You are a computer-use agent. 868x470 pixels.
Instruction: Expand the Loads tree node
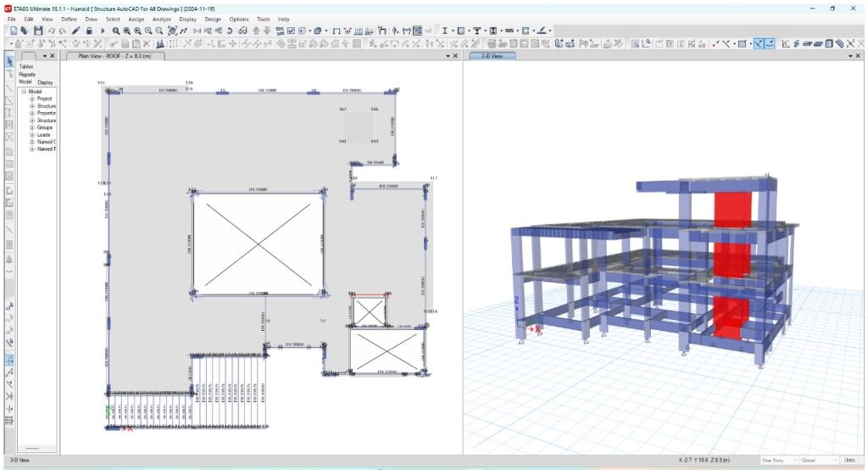(x=32, y=135)
